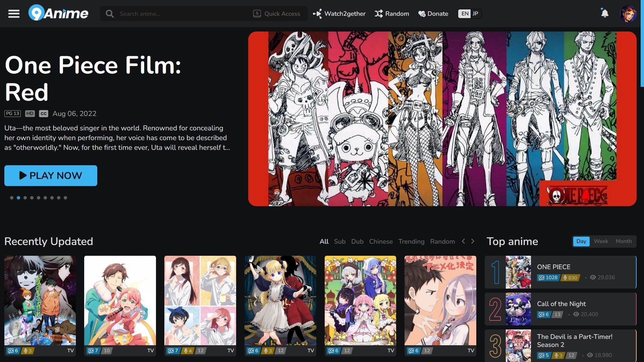Click ONE PIECE views eye icon
The width and height of the screenshot is (644, 362).
[593, 277]
